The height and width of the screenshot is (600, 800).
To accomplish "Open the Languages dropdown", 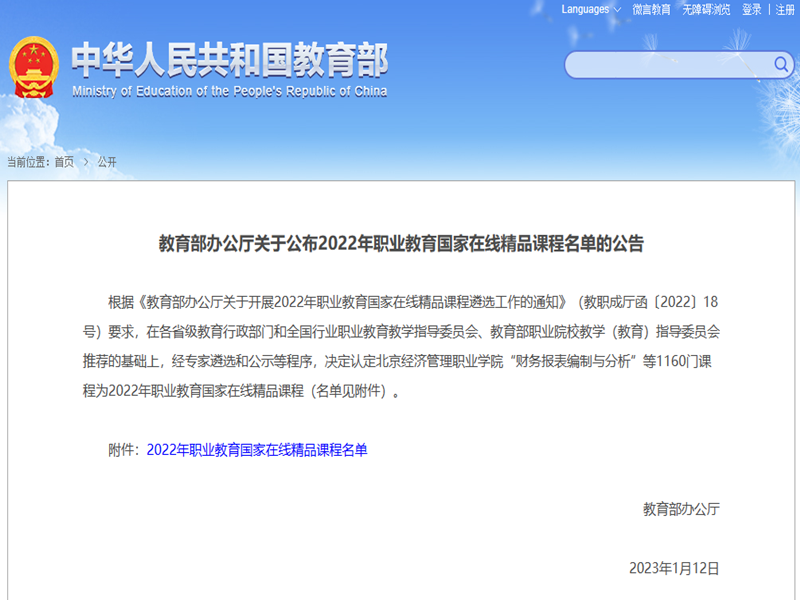I will (591, 9).
